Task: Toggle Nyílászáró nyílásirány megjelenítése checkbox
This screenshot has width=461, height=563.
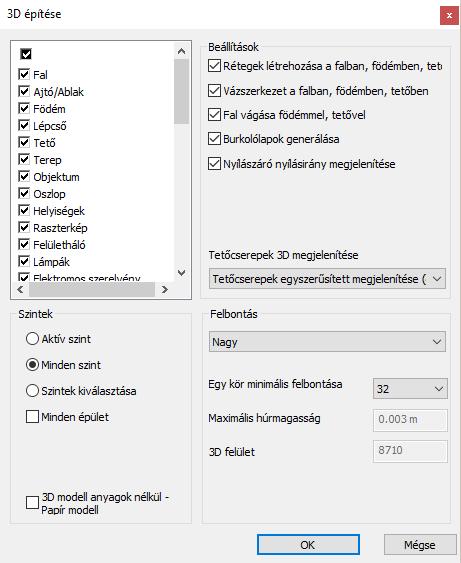Action: [x=214, y=164]
